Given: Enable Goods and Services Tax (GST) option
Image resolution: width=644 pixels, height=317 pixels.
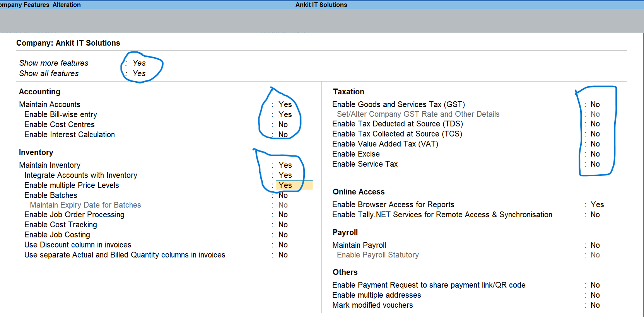Looking at the screenshot, I should 595,104.
